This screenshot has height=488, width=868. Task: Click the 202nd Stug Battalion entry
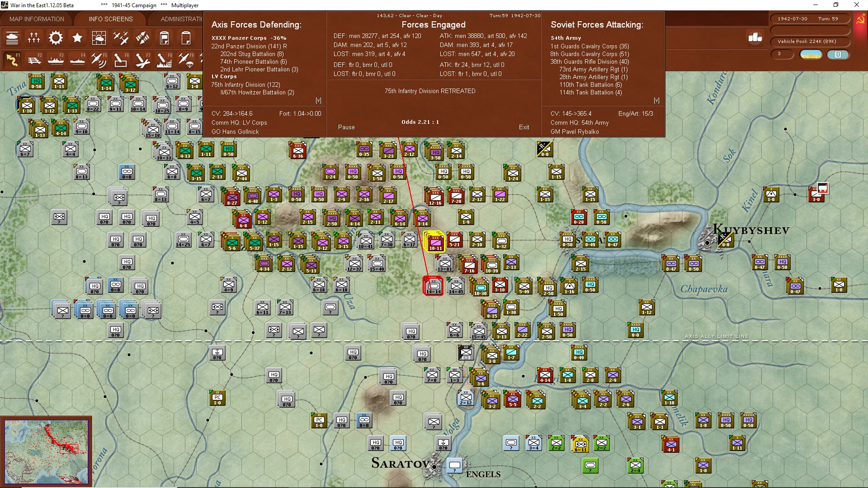(252, 54)
